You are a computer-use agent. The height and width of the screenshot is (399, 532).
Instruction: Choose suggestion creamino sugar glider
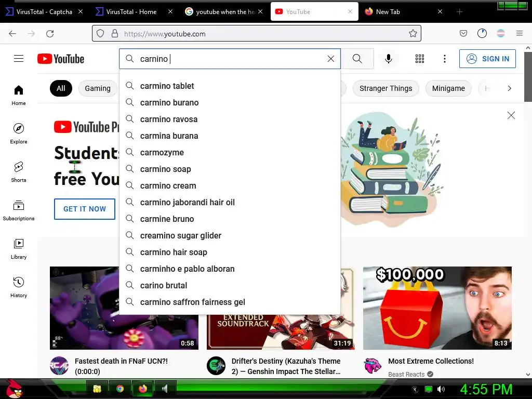coord(230,235)
